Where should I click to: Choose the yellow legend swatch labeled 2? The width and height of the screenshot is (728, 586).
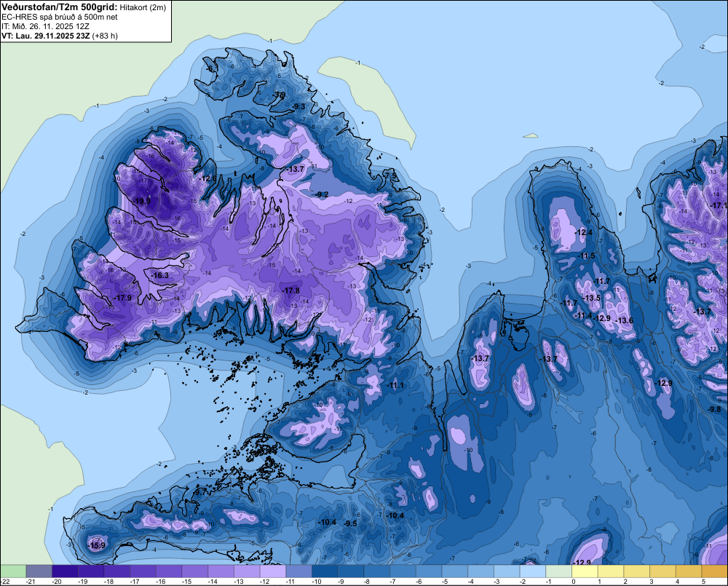pyautogui.click(x=637, y=571)
